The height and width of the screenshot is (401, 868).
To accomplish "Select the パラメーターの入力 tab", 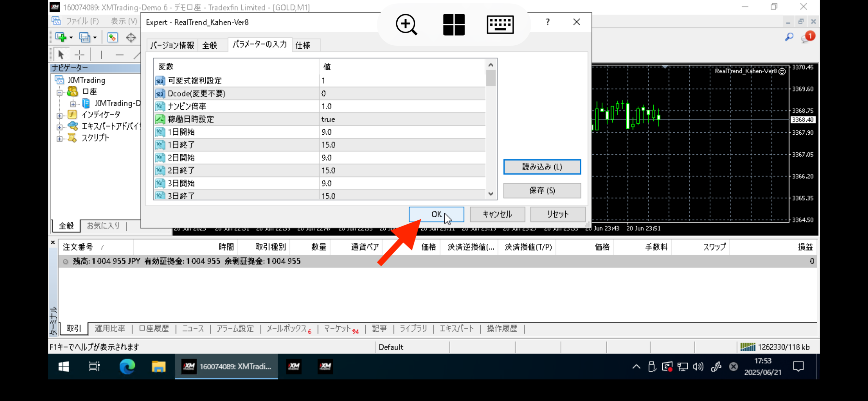I will [x=260, y=45].
